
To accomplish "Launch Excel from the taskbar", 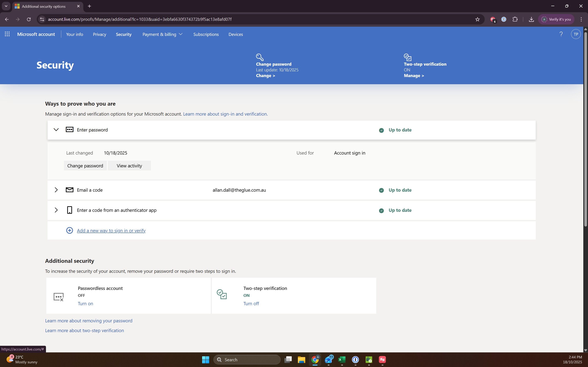I will pyautogui.click(x=342, y=359).
